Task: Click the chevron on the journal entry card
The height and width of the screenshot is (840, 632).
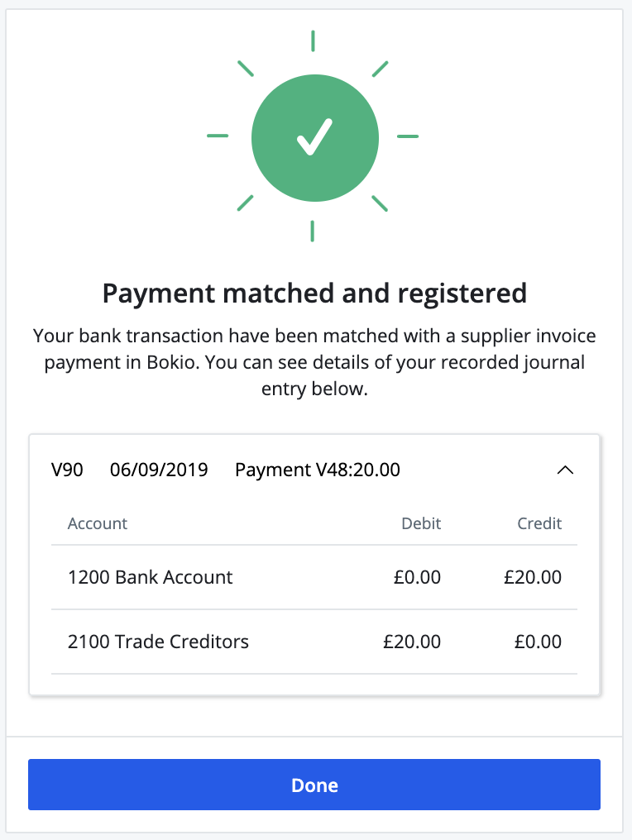Action: pos(566,470)
